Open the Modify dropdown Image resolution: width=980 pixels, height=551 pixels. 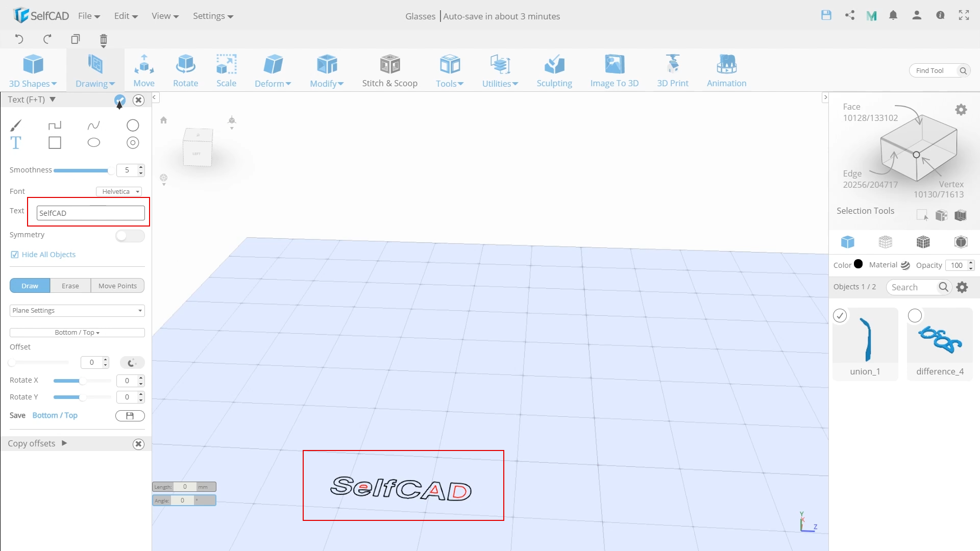point(327,70)
